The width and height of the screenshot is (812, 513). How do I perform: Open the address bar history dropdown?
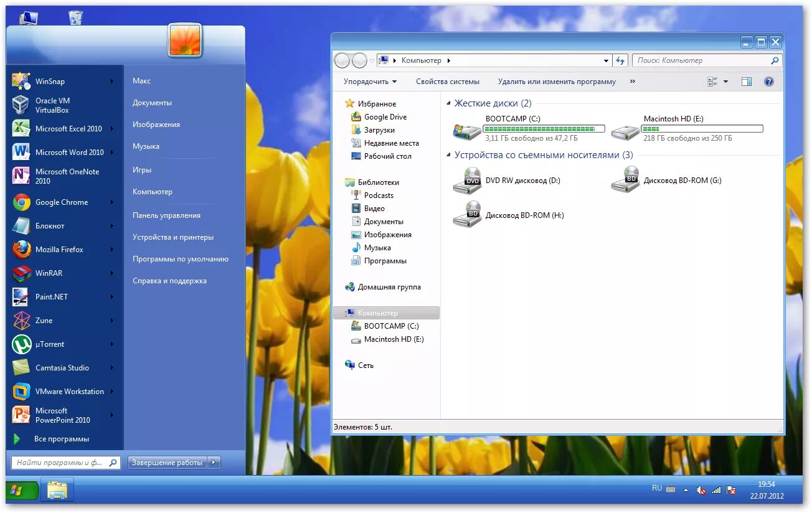tap(606, 60)
